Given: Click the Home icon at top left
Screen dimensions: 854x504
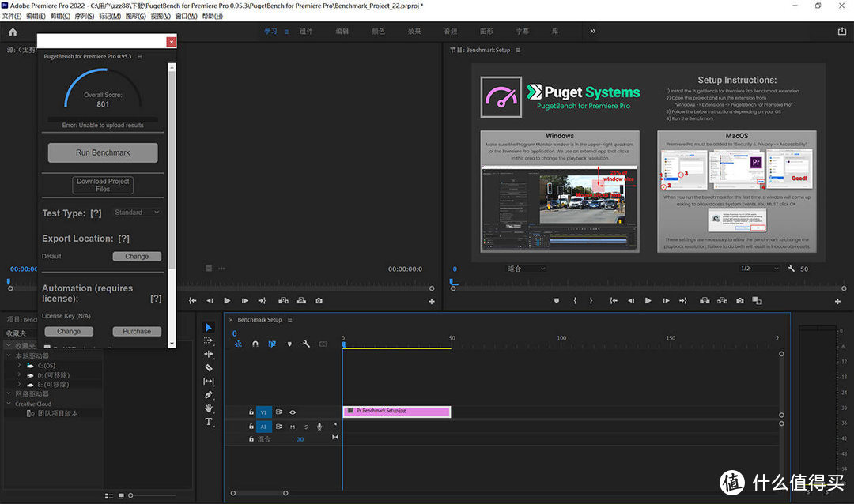Looking at the screenshot, I should pyautogui.click(x=13, y=32).
